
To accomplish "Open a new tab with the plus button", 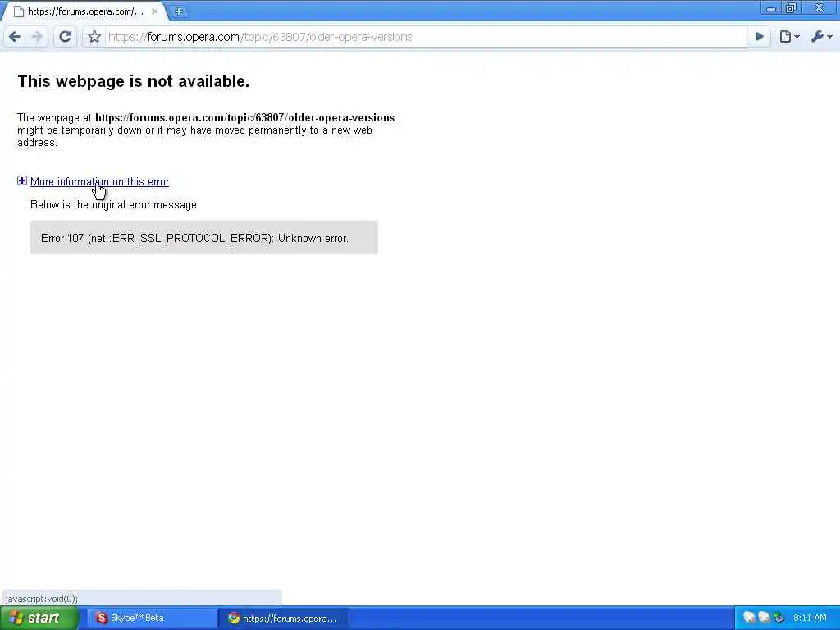I will click(179, 11).
